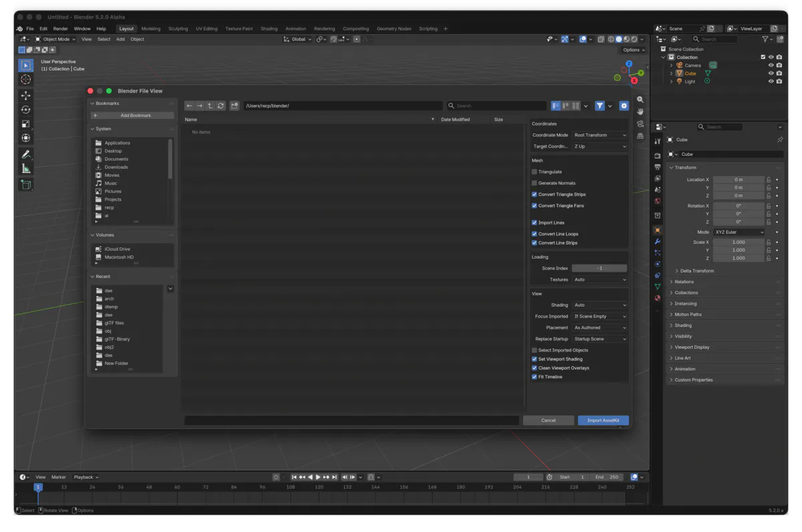Select the Measure tool
The height and width of the screenshot is (532, 802).
pyautogui.click(x=25, y=168)
